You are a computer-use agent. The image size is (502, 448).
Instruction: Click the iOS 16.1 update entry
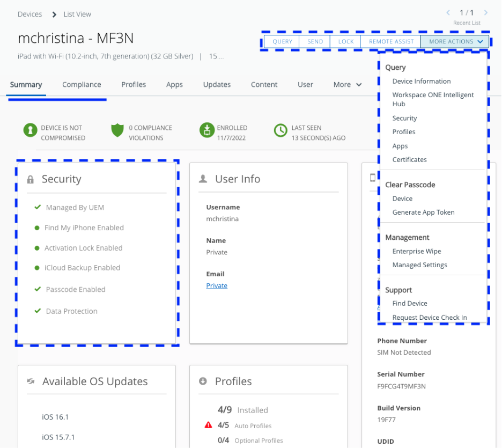pos(55,417)
